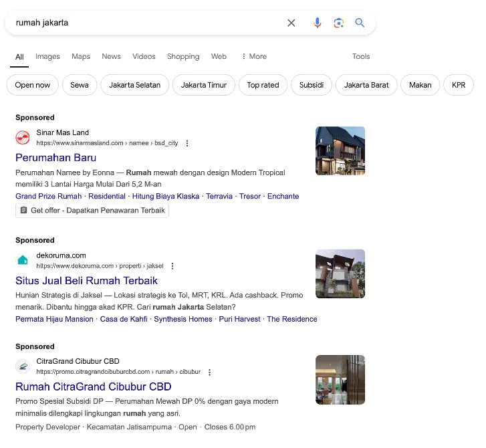
Task: Click the dekoruma.com properti jaksel URL
Action: 100,265
